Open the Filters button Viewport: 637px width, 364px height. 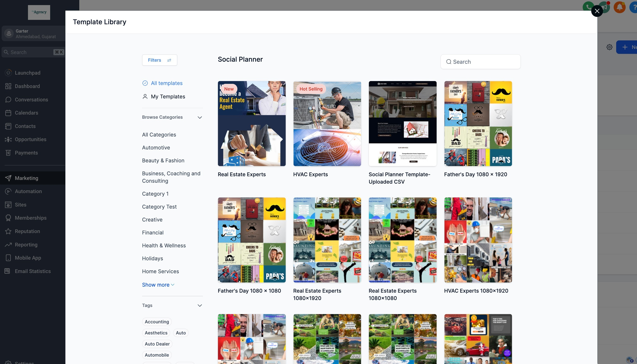coord(159,60)
